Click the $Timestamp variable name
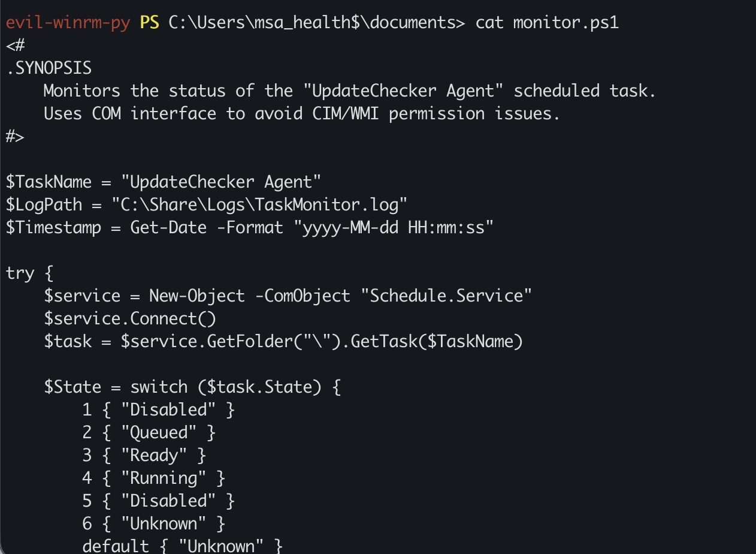 (53, 227)
